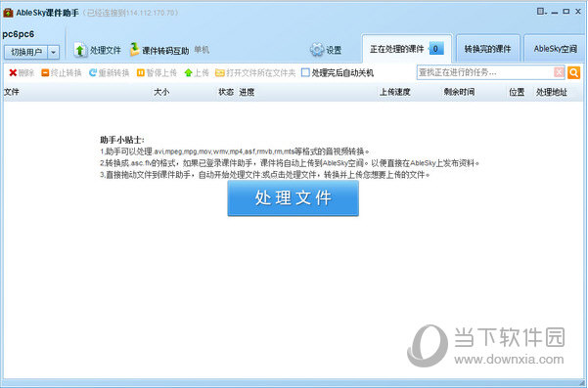Screen dimensions: 588x388
Task: Switch to 正在处理的课件 tab
Action: click(x=407, y=49)
